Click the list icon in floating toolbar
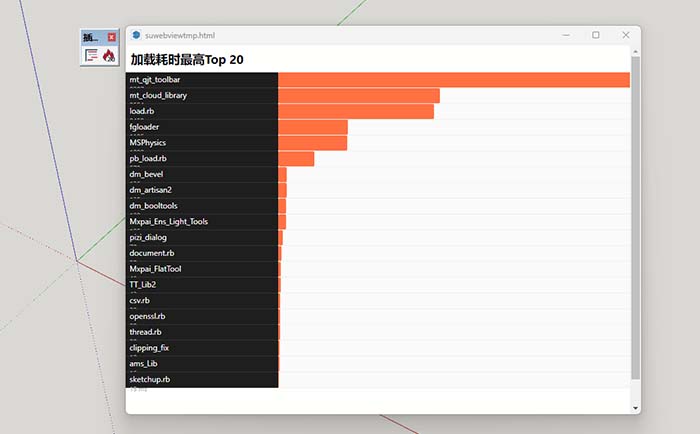Screen dimensions: 700x434 coord(91,55)
